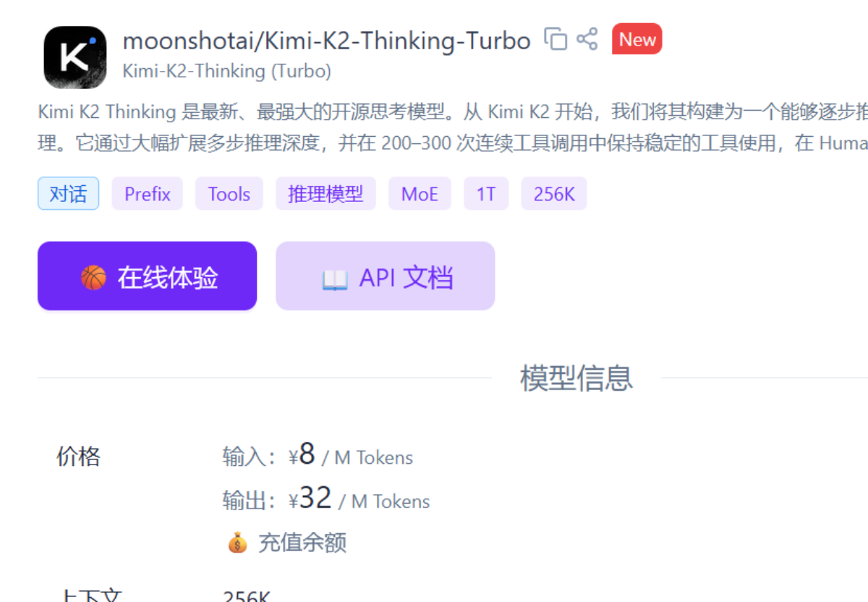Click the Kimi K logo
This screenshot has height=602, width=868.
pyautogui.click(x=75, y=57)
